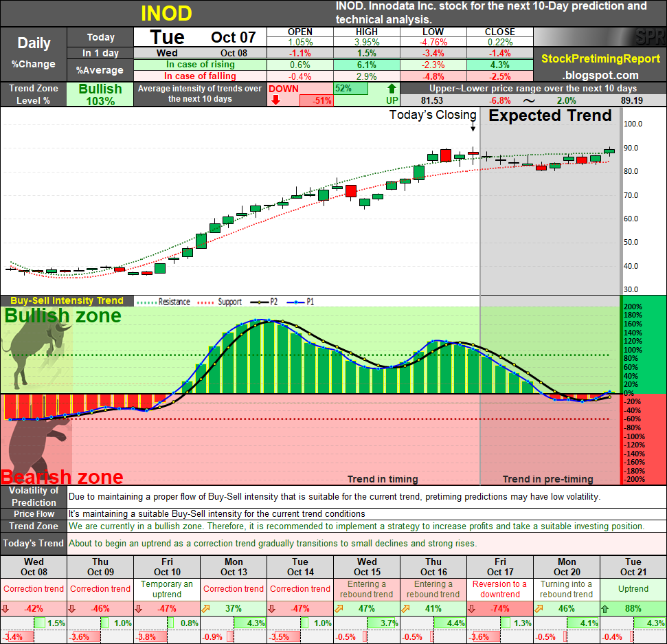Click the Mon Oct 13 orange up-right arrow
The image size is (667, 644).
tap(205, 609)
